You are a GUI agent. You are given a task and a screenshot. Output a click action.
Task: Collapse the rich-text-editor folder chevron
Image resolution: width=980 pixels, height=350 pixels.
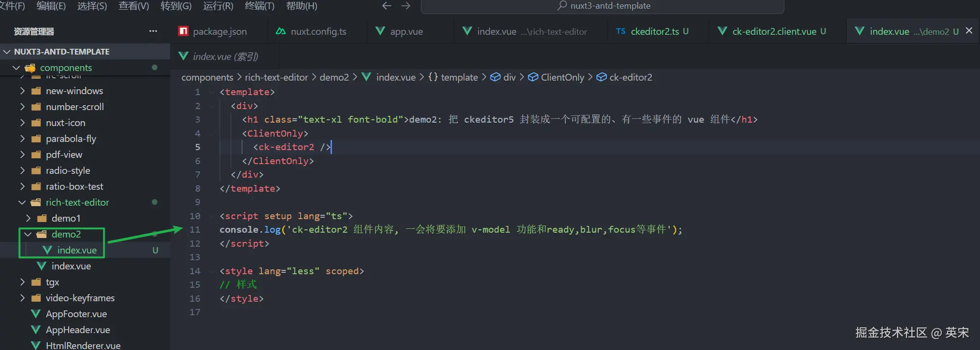(x=22, y=202)
